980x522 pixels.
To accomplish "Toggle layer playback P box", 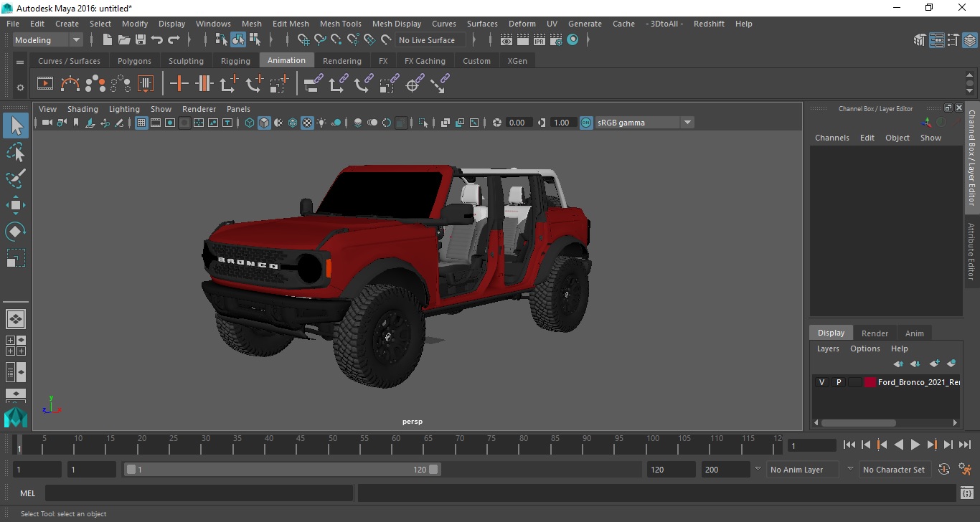I will (x=838, y=382).
